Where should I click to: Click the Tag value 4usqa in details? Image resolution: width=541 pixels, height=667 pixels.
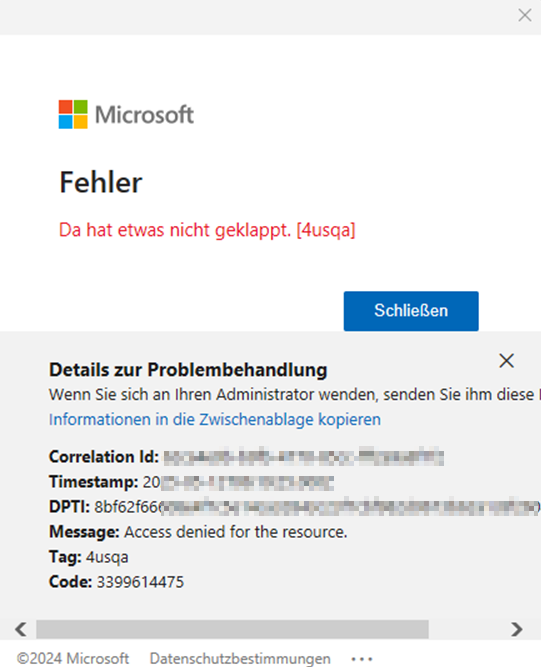point(107,557)
